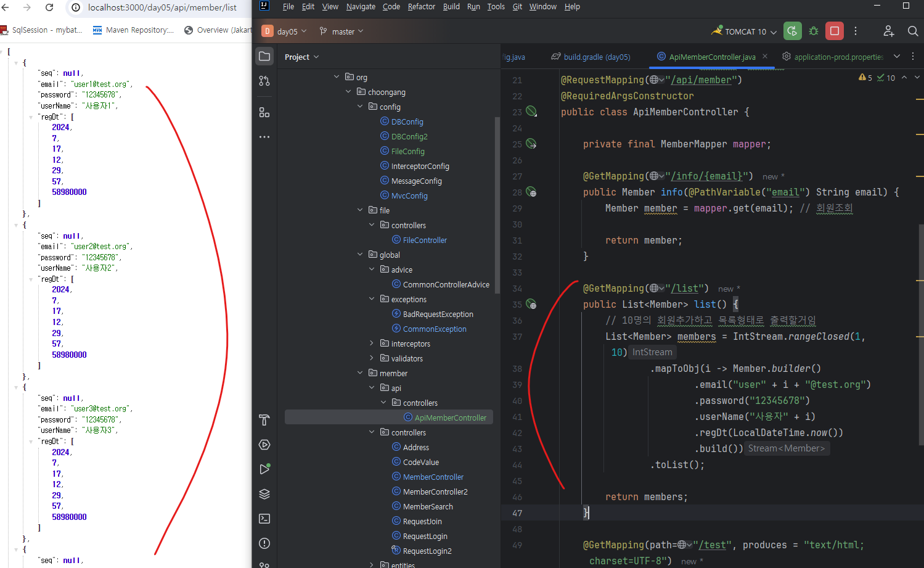Open the Tools menu
The width and height of the screenshot is (924, 568).
[x=496, y=7]
